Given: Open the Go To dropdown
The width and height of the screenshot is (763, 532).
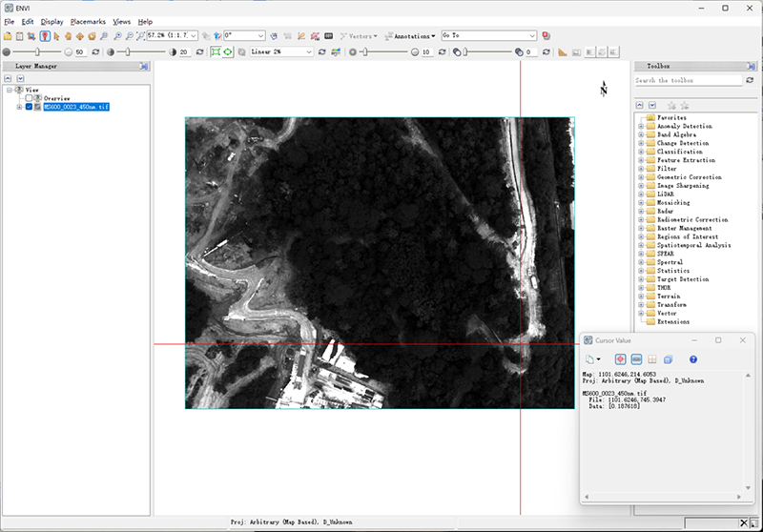Looking at the screenshot, I should (532, 35).
